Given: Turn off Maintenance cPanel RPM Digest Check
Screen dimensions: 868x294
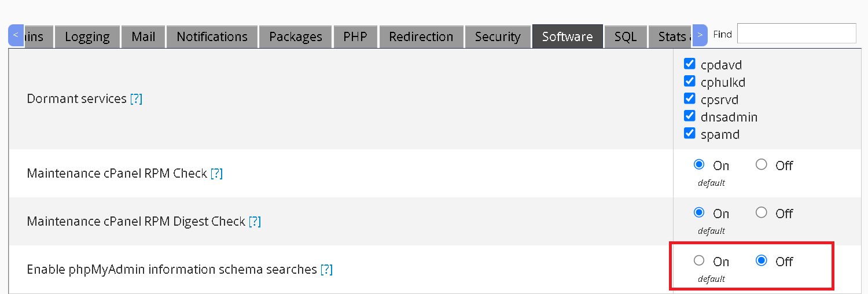Looking at the screenshot, I should 762,213.
